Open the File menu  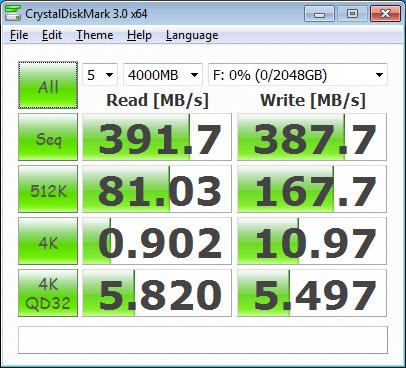[19, 35]
